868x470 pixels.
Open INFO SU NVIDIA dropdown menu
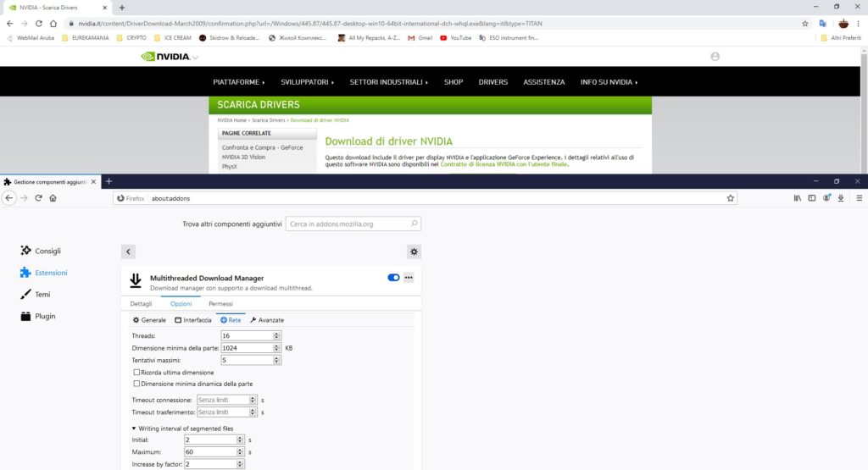click(x=609, y=82)
